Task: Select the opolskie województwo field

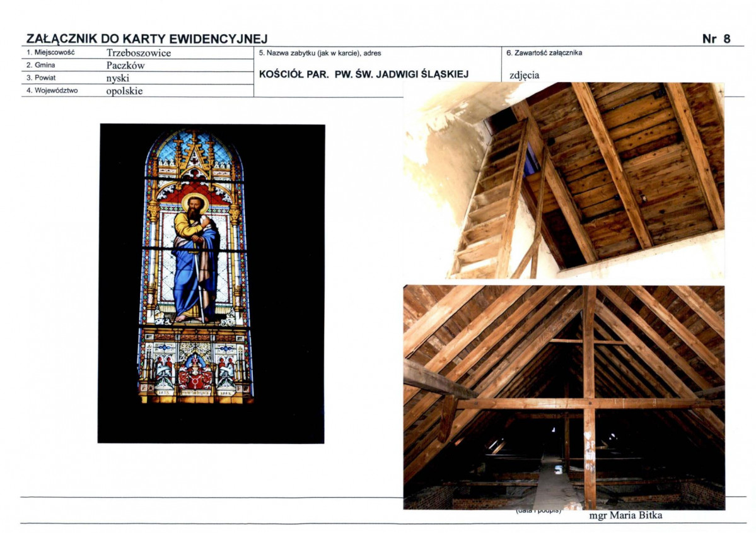Action: coord(124,91)
